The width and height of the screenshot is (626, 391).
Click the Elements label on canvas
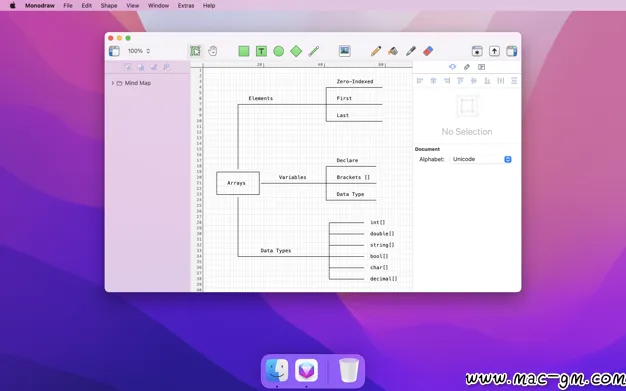point(261,98)
